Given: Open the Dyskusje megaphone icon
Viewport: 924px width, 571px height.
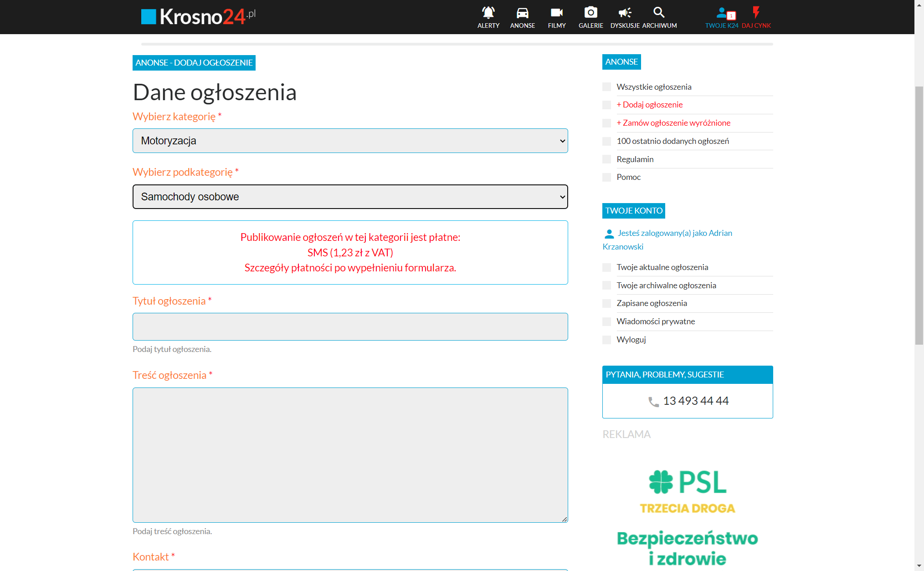Looking at the screenshot, I should point(625,12).
